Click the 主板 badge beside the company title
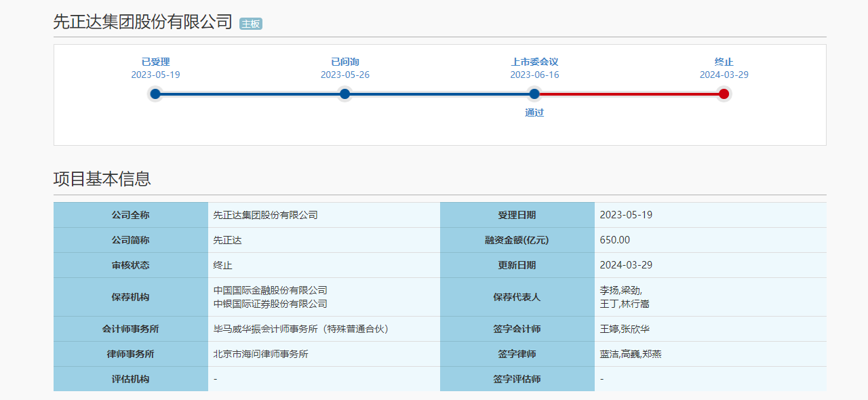Screen dimensions: 868x400 (251, 24)
